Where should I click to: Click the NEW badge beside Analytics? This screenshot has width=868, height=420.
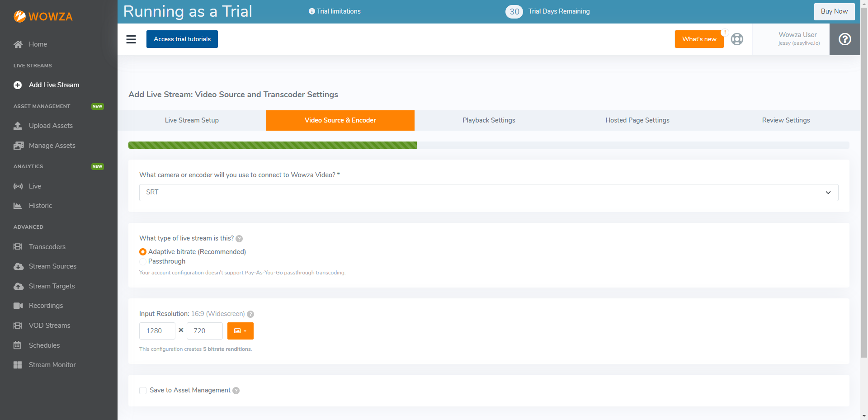point(98,166)
